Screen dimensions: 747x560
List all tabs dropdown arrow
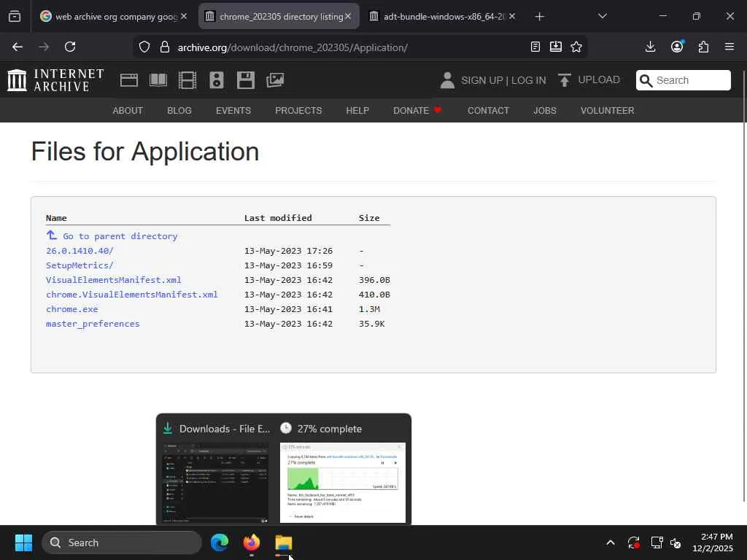click(602, 16)
